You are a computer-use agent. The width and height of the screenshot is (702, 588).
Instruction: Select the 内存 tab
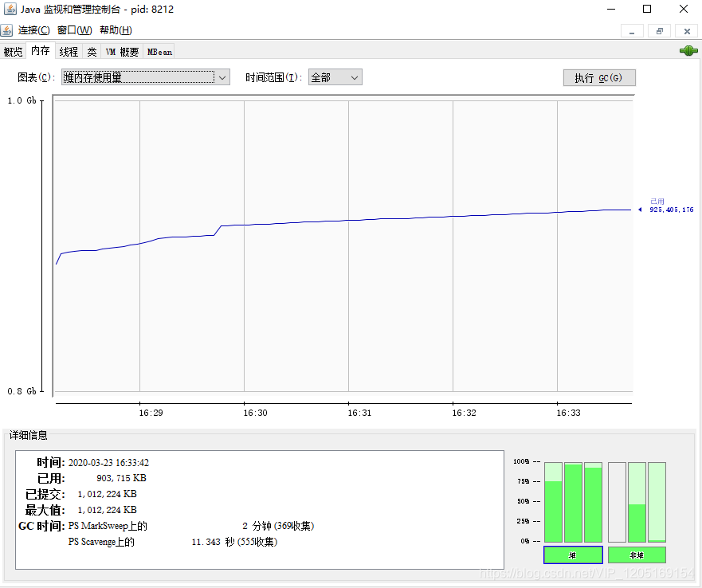(x=41, y=51)
